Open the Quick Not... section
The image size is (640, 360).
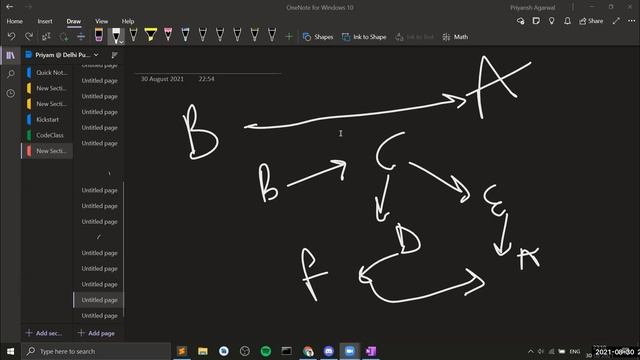click(x=47, y=73)
